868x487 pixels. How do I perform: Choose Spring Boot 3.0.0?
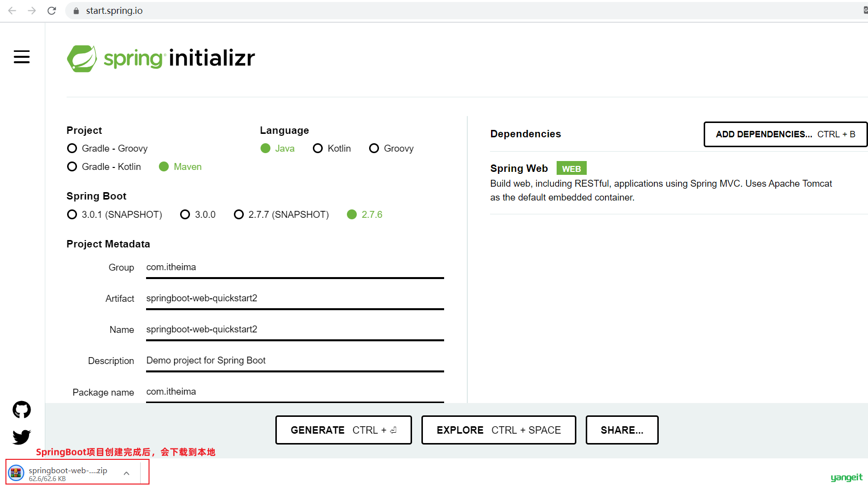(198, 214)
